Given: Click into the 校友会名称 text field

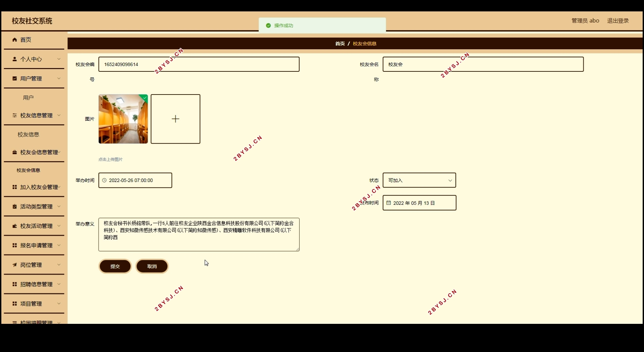Looking at the screenshot, I should [483, 64].
